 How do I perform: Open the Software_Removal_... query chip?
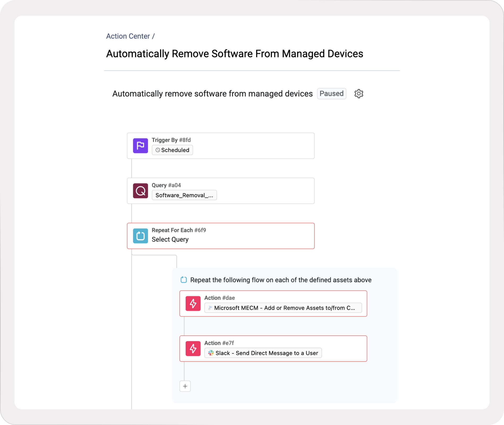coord(184,195)
